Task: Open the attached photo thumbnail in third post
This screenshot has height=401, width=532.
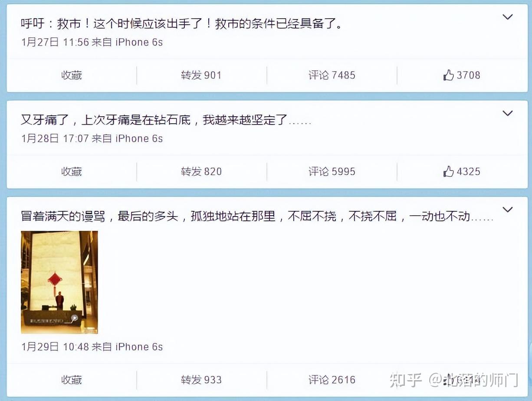Action: point(59,282)
